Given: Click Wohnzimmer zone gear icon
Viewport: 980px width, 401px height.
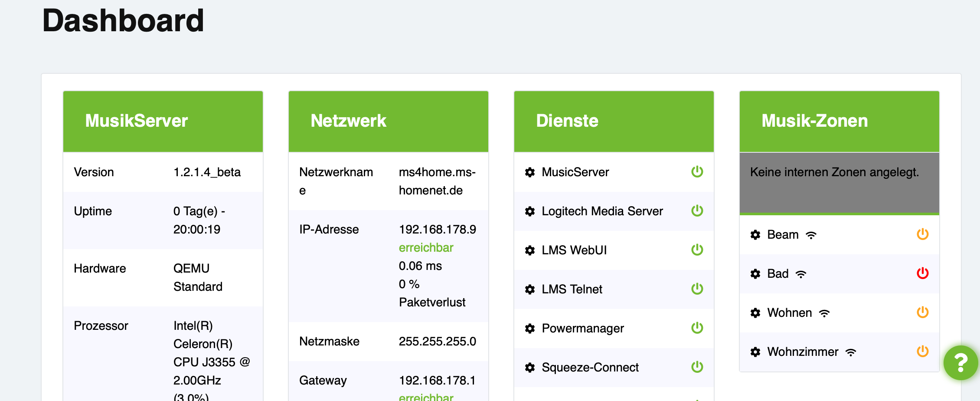Looking at the screenshot, I should click(x=755, y=352).
